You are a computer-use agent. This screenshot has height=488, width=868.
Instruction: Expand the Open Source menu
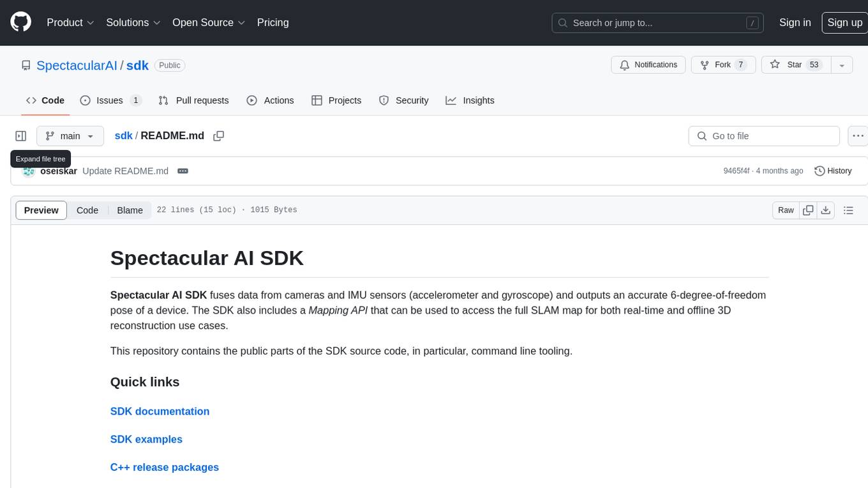coord(209,22)
